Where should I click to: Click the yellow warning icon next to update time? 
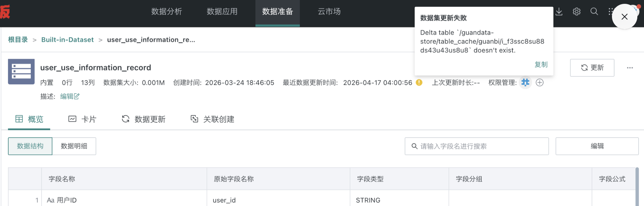418,82
